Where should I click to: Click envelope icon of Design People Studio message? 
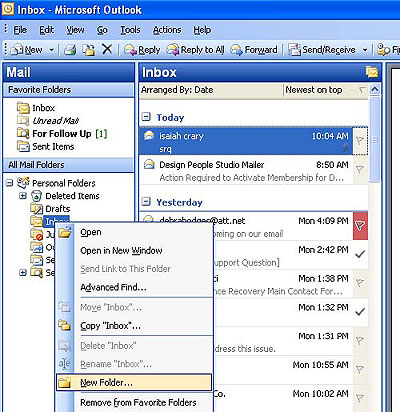tap(149, 164)
